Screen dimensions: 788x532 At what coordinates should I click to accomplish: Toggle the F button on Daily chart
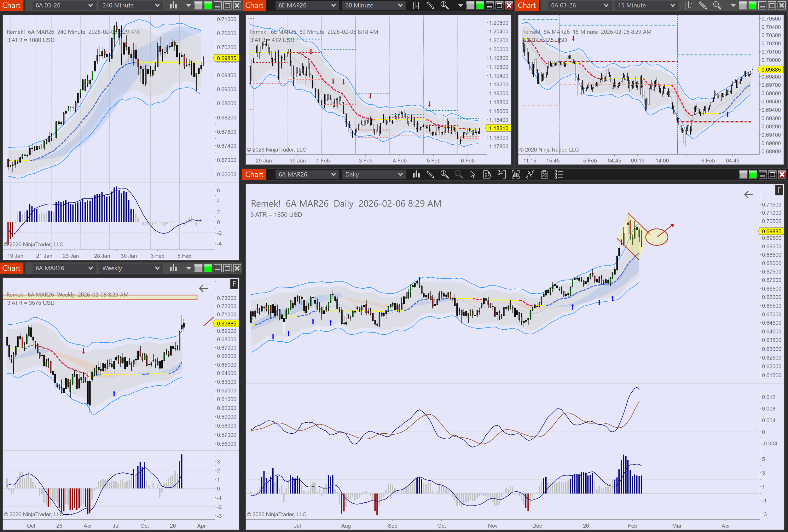point(779,191)
